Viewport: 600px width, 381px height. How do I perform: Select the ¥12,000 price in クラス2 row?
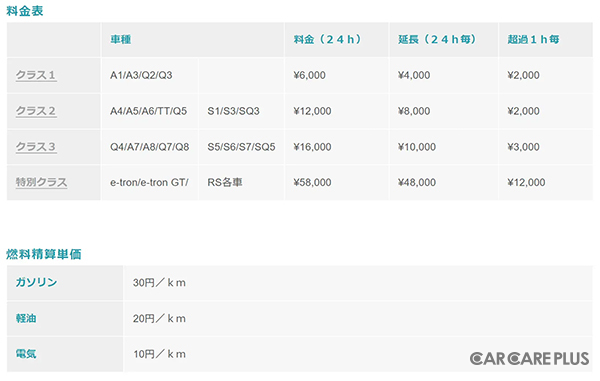pyautogui.click(x=312, y=111)
